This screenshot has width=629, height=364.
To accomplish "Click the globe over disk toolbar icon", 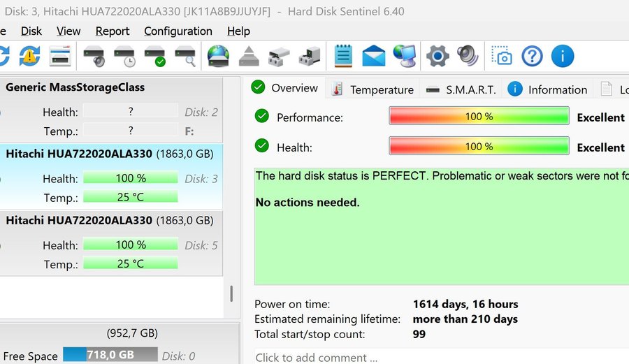I will pos(218,56).
